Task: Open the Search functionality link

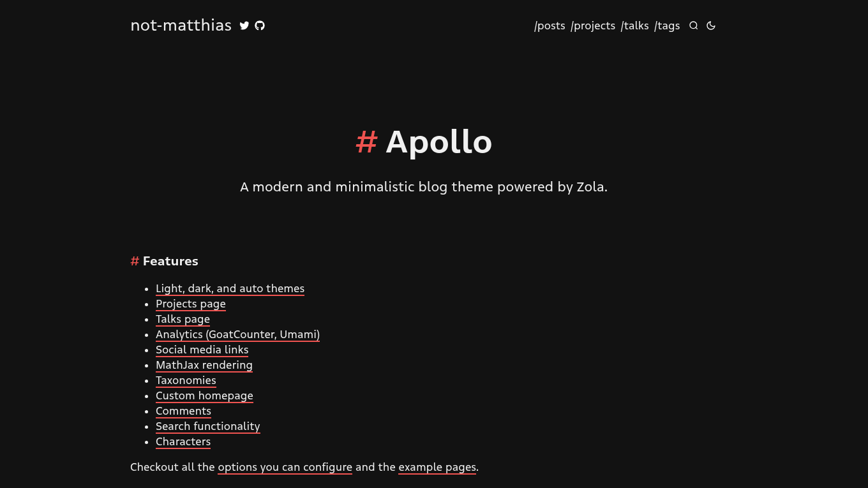Action: point(207,427)
